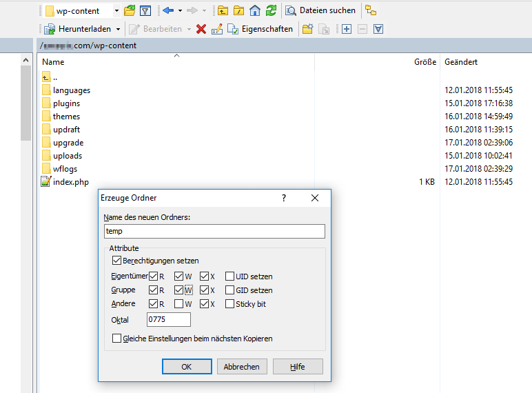Viewport: 532px width, 393px height.
Task: Enable Sticky bit checkbox
Action: pyautogui.click(x=229, y=304)
